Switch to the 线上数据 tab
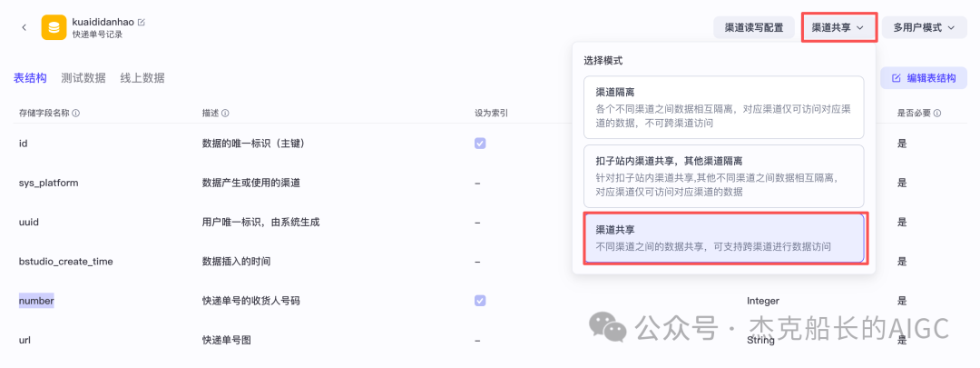 (x=142, y=78)
